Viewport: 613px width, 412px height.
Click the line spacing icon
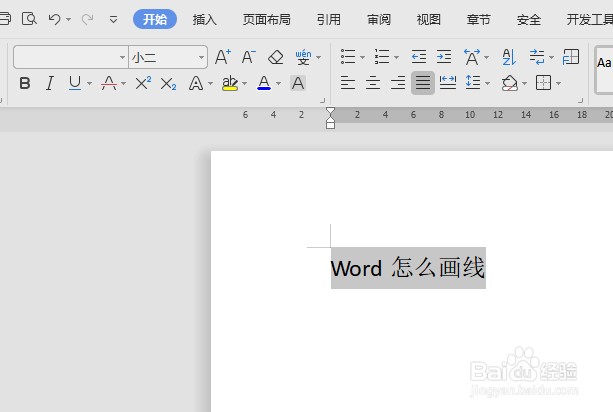pos(473,83)
